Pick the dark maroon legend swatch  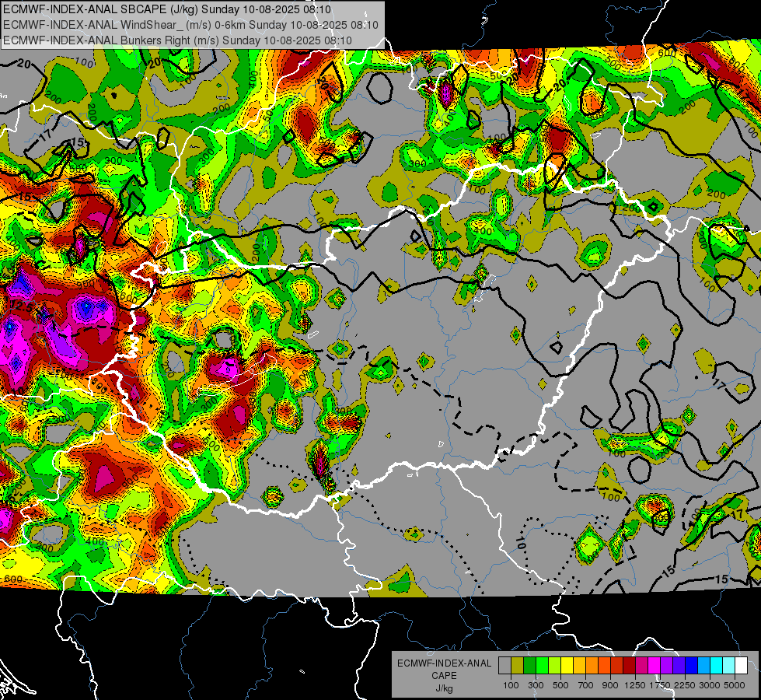(629, 666)
